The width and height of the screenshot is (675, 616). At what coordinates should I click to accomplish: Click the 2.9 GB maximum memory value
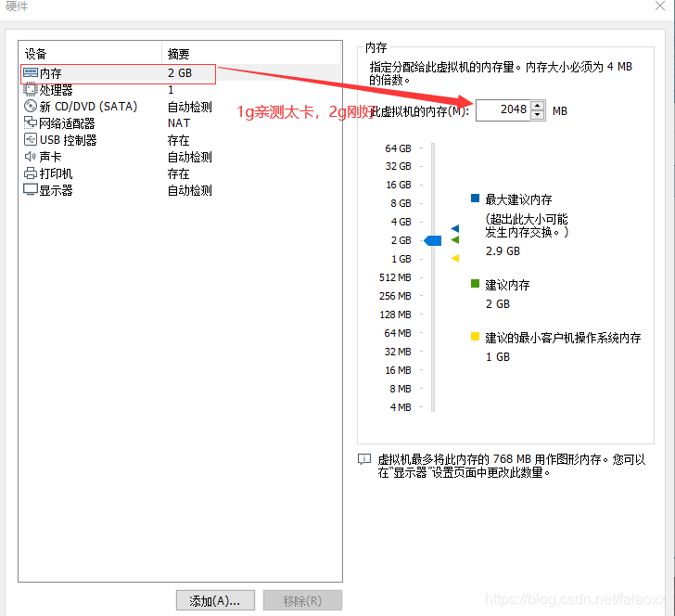[x=503, y=251]
